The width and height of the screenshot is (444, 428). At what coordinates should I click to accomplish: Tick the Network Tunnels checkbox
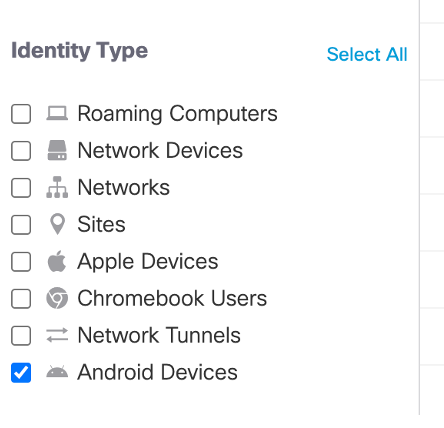(x=21, y=335)
